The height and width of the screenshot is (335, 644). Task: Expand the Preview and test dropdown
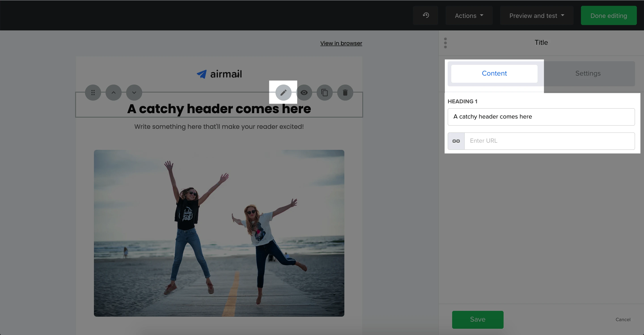[536, 15]
